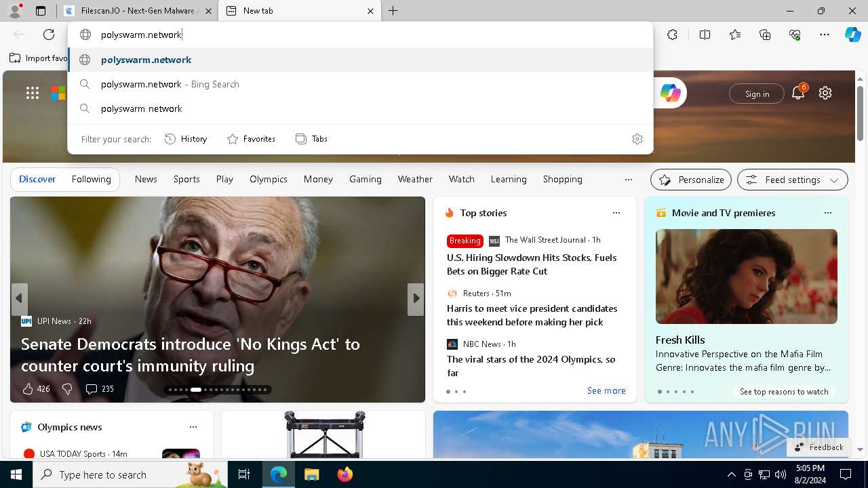
Task: Open the Feedback button
Action: click(818, 447)
